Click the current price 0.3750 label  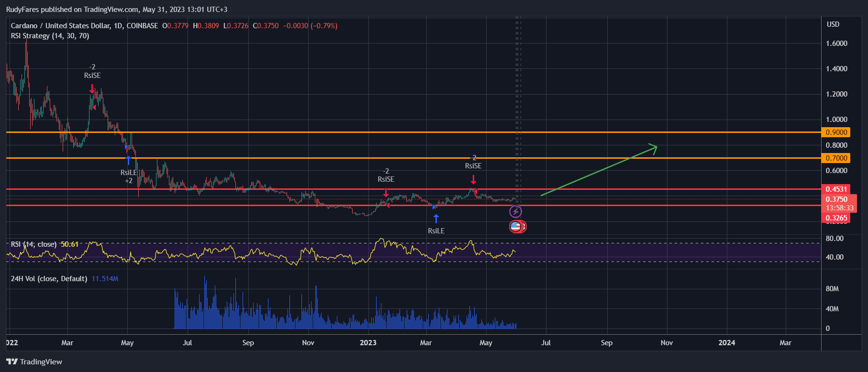[836, 199]
